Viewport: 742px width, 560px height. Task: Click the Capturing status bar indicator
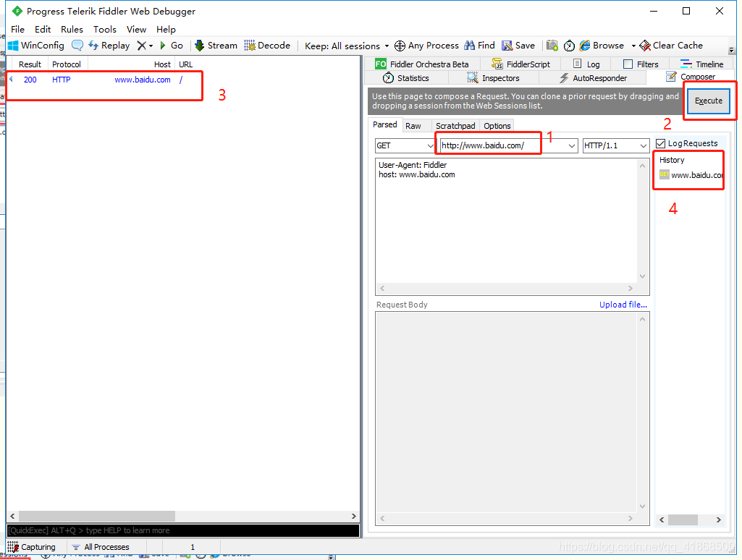click(x=31, y=547)
